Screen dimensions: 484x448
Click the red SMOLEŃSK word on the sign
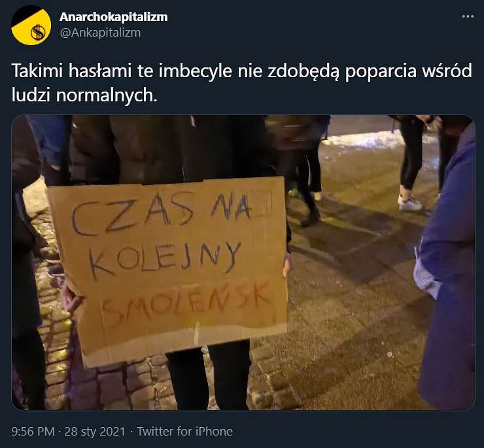186,303
